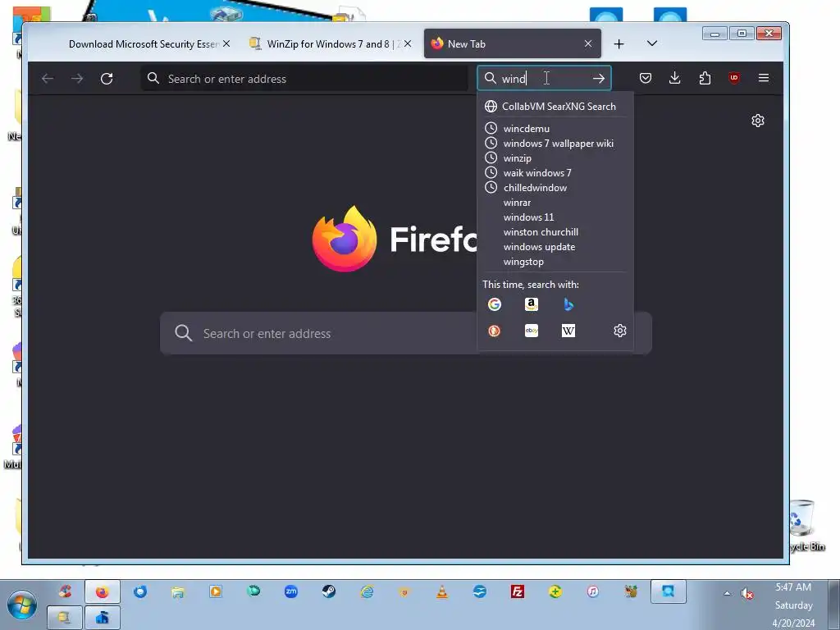
Task: Click the muted volume tray icon
Action: point(746,594)
